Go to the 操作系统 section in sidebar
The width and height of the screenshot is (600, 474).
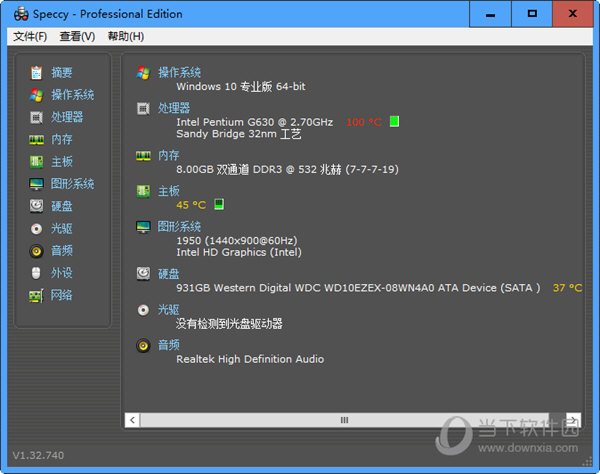73,95
